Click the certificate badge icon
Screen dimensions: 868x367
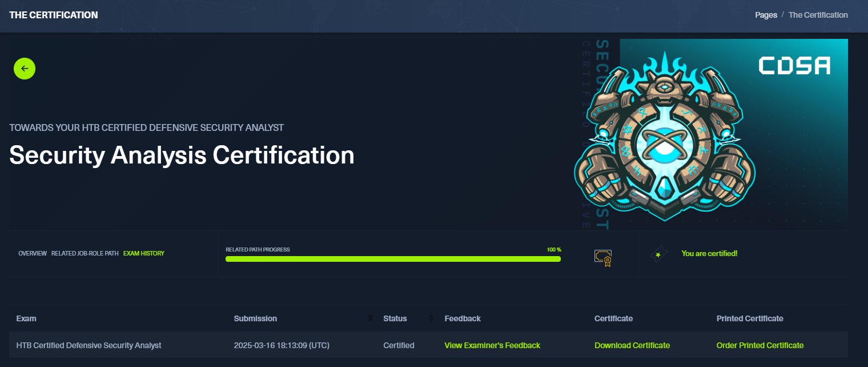pos(603,258)
